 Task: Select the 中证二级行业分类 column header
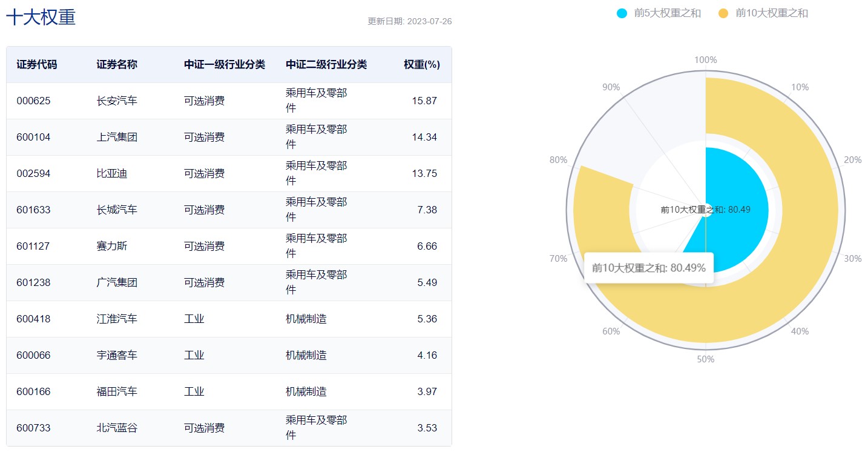click(326, 65)
